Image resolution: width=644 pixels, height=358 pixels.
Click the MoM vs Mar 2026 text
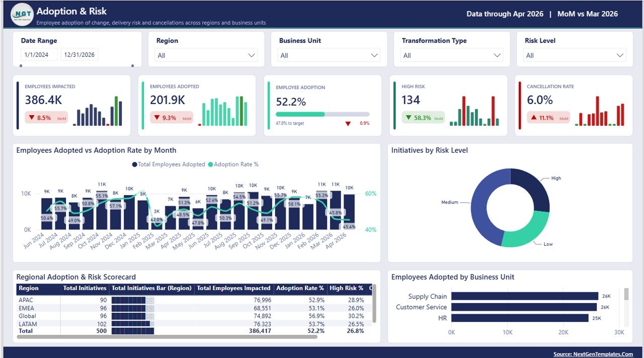pyautogui.click(x=588, y=14)
